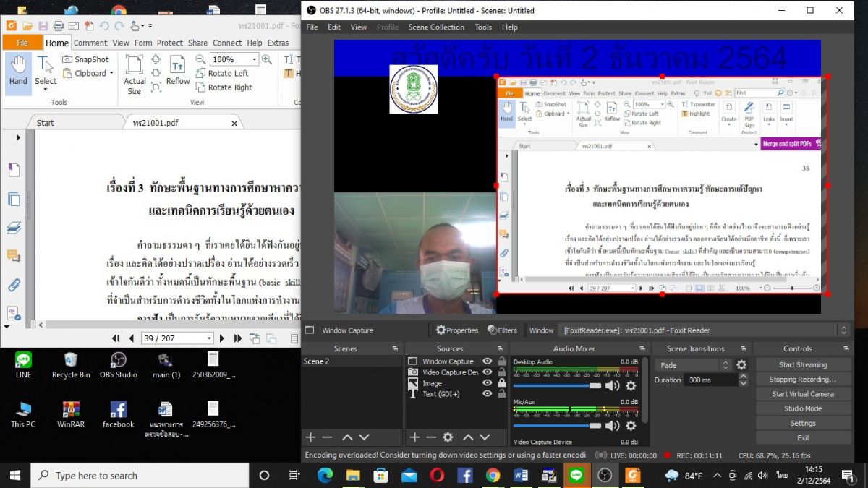
Task: Click the Studio Mode button
Action: [803, 408]
